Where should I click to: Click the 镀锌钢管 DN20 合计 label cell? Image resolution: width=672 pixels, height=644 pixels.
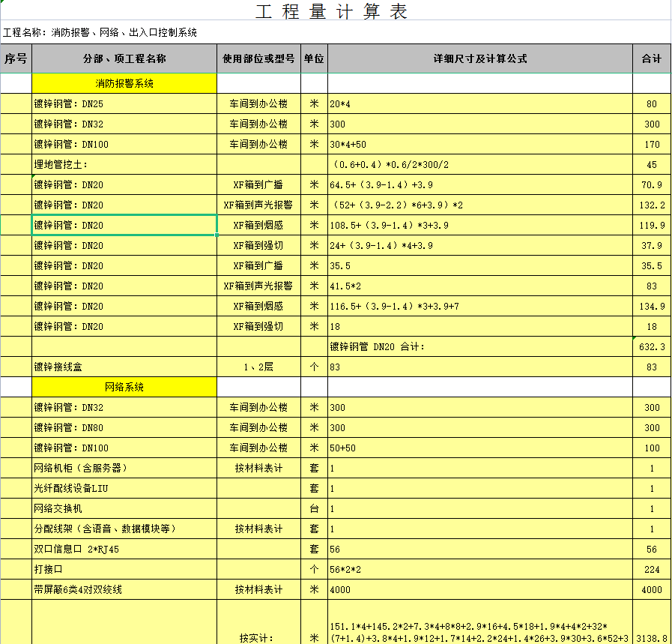(x=479, y=346)
